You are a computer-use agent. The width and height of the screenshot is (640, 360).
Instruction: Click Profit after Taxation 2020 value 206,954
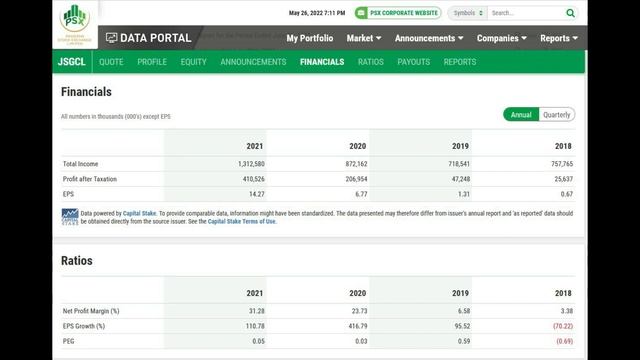pos(356,179)
